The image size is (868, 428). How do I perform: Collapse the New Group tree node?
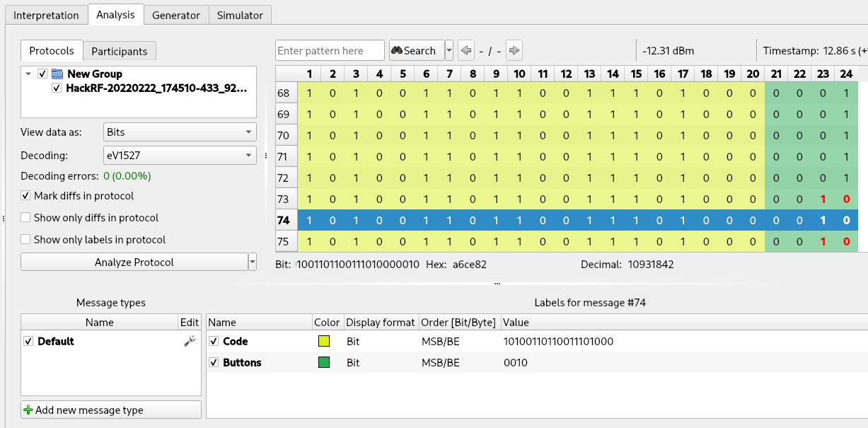click(28, 74)
